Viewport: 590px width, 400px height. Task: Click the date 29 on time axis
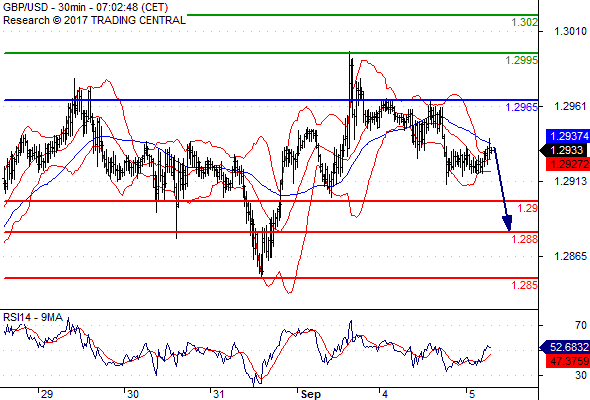tap(47, 394)
